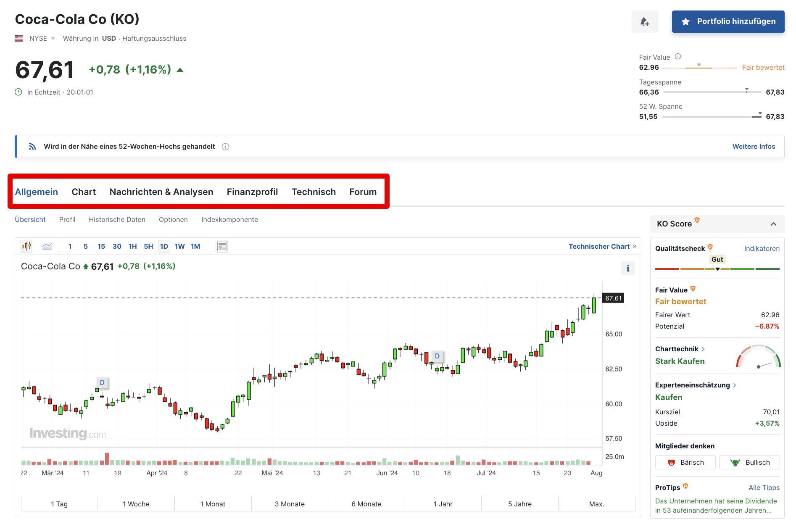The width and height of the screenshot is (796, 532).
Task: Click the 67,61 price label on chart axis
Action: pos(613,298)
